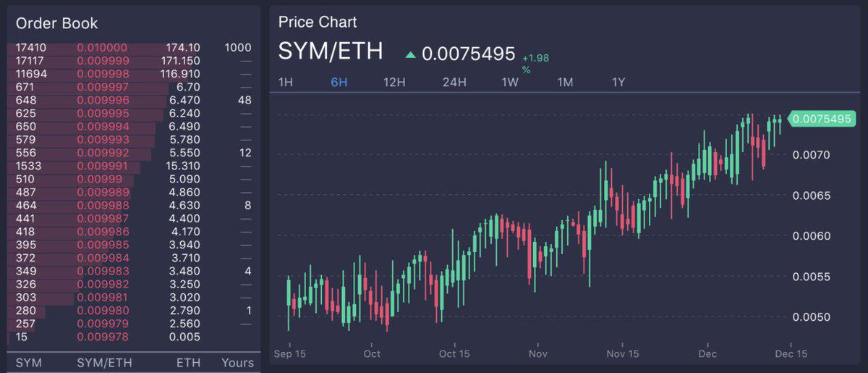Click the SYM column header in order book

pyautogui.click(x=28, y=362)
